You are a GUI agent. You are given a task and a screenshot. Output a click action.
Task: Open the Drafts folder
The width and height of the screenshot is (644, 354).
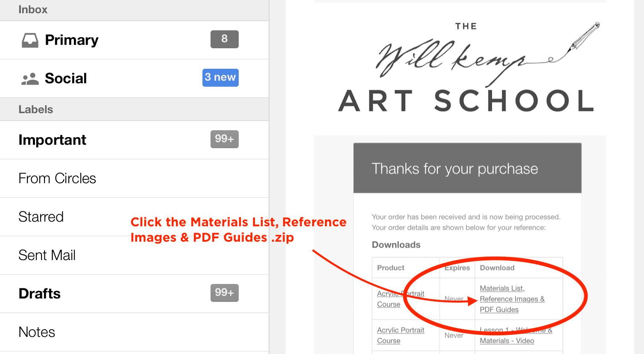click(39, 293)
